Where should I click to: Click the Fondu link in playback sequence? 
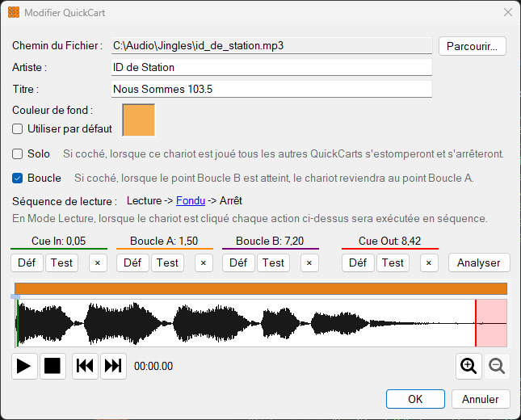[x=191, y=200]
